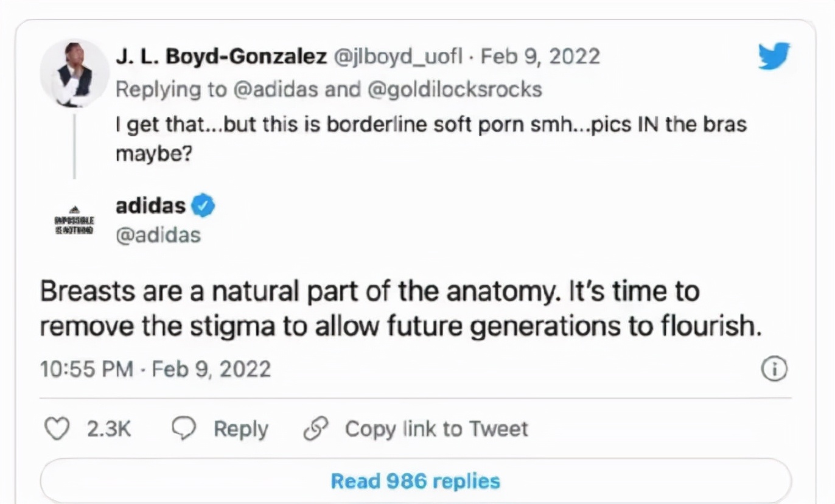Like the tweet with the heart icon

click(x=58, y=429)
